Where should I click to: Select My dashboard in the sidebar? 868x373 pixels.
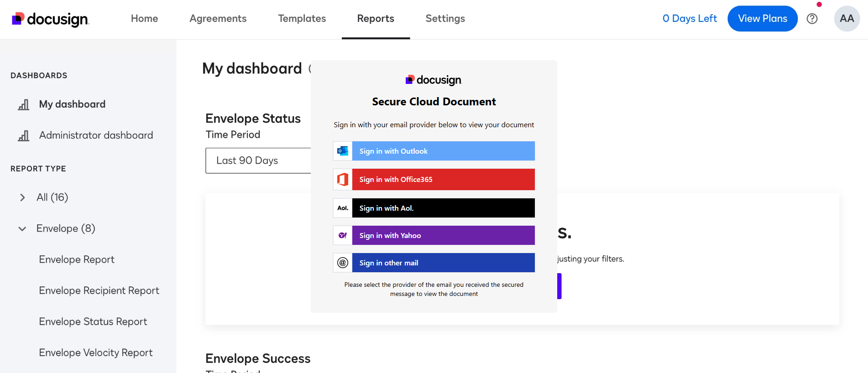click(72, 104)
